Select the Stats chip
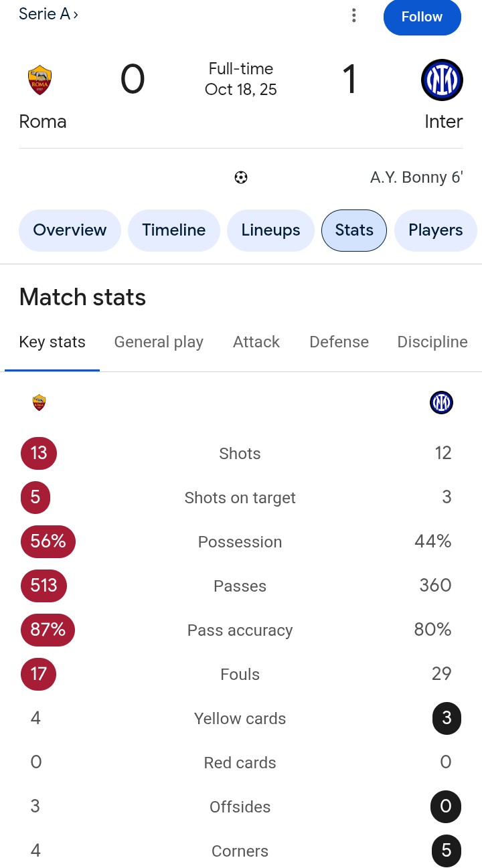The width and height of the screenshot is (482, 868). 354,230
